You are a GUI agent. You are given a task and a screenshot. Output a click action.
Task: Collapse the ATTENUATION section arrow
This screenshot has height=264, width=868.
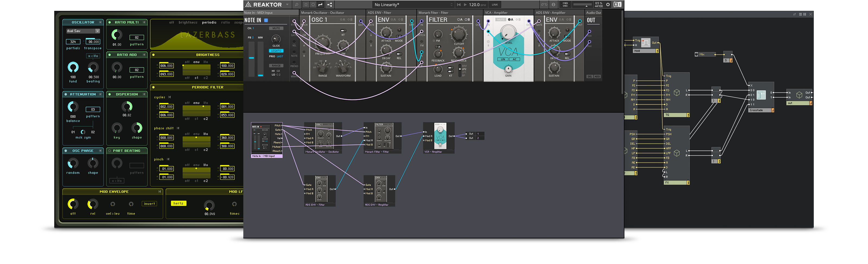(100, 94)
